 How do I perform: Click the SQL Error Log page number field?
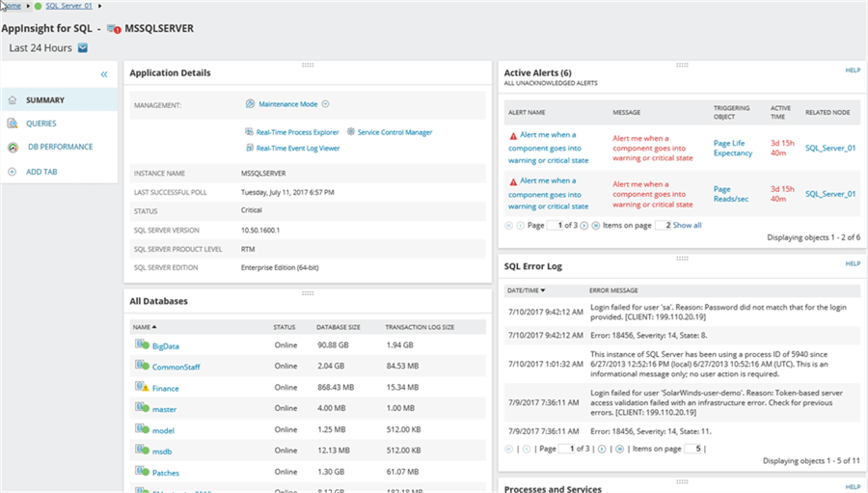[x=566, y=449]
